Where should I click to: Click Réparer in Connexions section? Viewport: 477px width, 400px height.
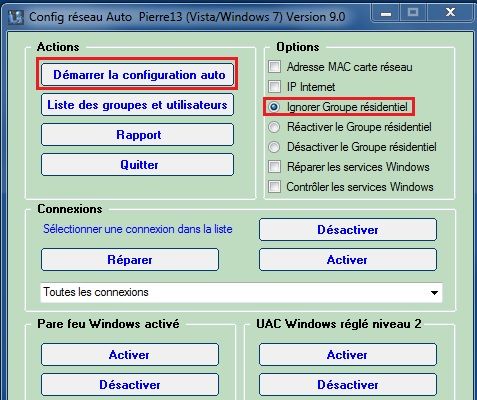point(130,259)
